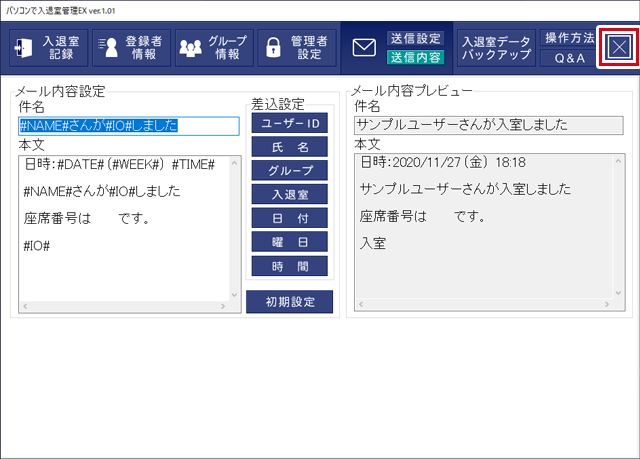Open the 入退室記録 door icon button
The image size is (640, 459).
coord(49,47)
